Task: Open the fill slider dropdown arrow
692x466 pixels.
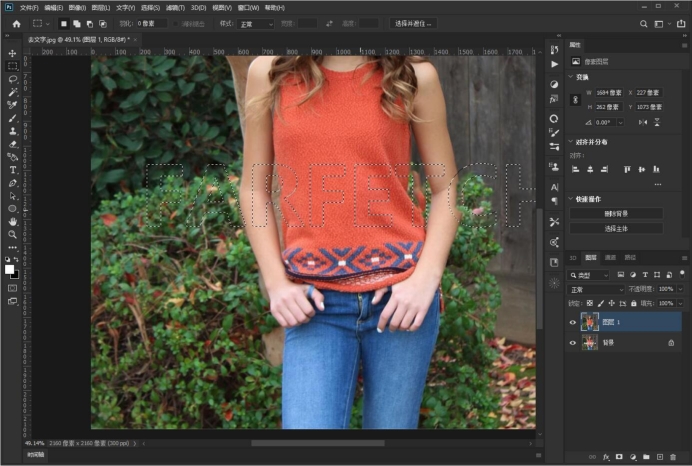Action: [x=680, y=303]
